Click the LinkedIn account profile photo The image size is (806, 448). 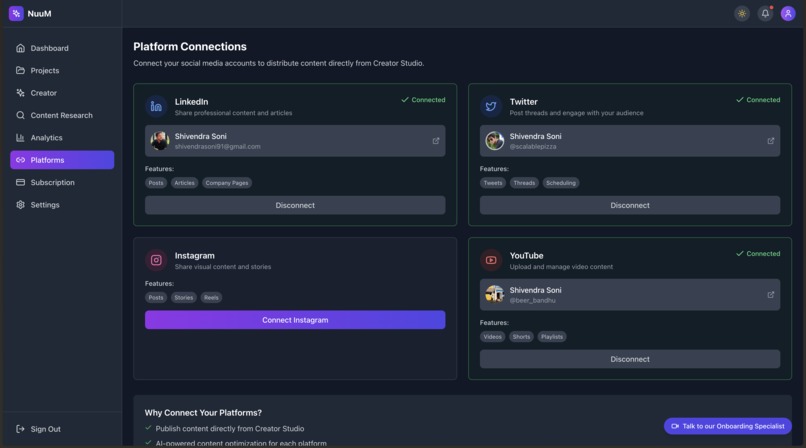(x=160, y=141)
